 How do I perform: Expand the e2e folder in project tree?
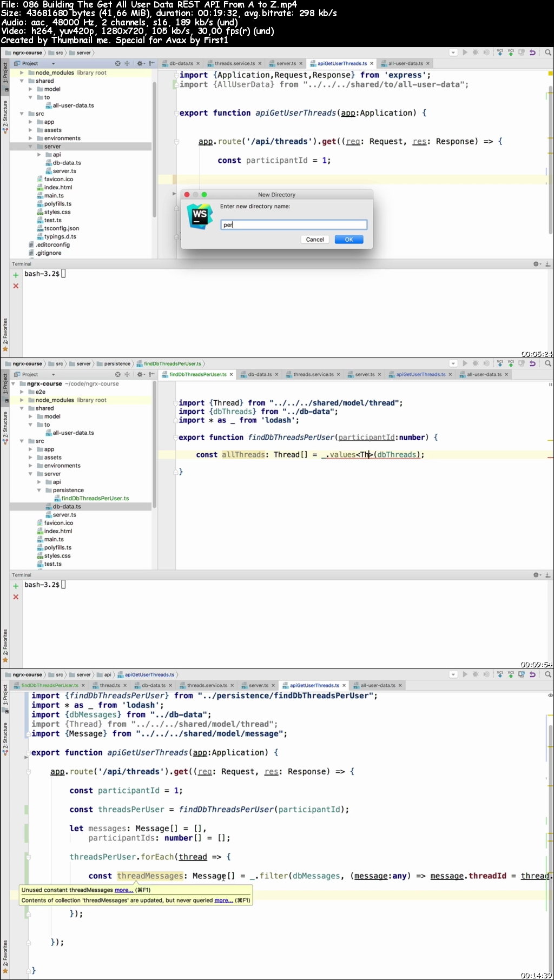coord(22,392)
